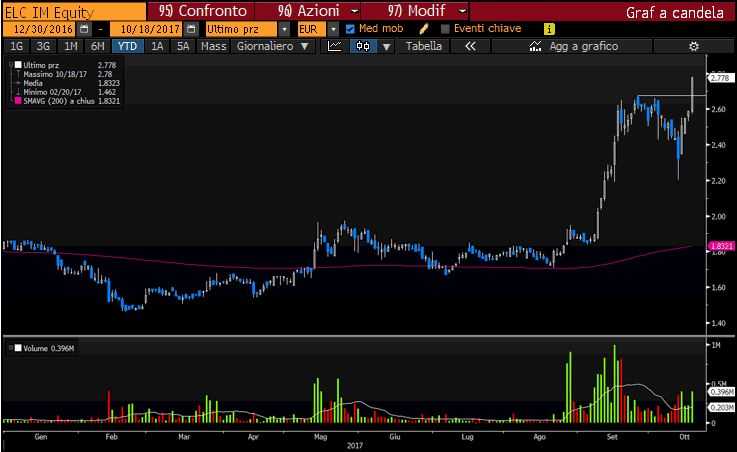Click the Media 1.8323 legend row
Screen dimensions: 737x452
click(x=67, y=83)
